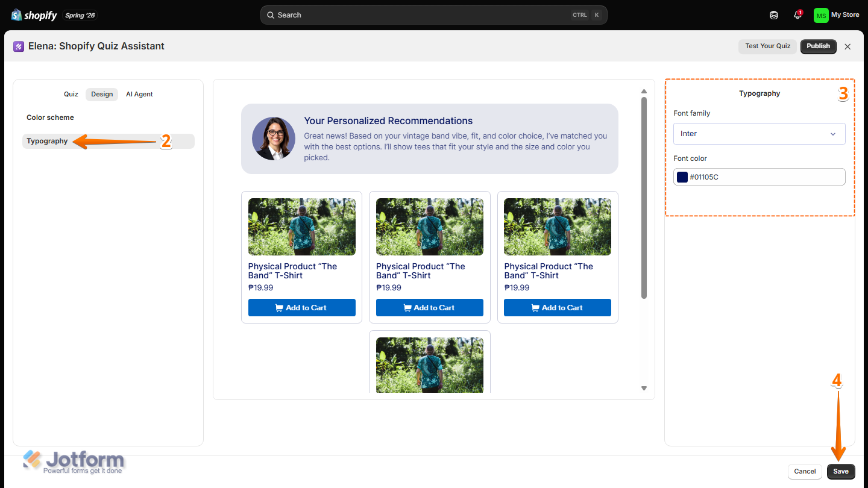The width and height of the screenshot is (868, 488).
Task: Switch to the Quiz tab
Action: point(71,94)
